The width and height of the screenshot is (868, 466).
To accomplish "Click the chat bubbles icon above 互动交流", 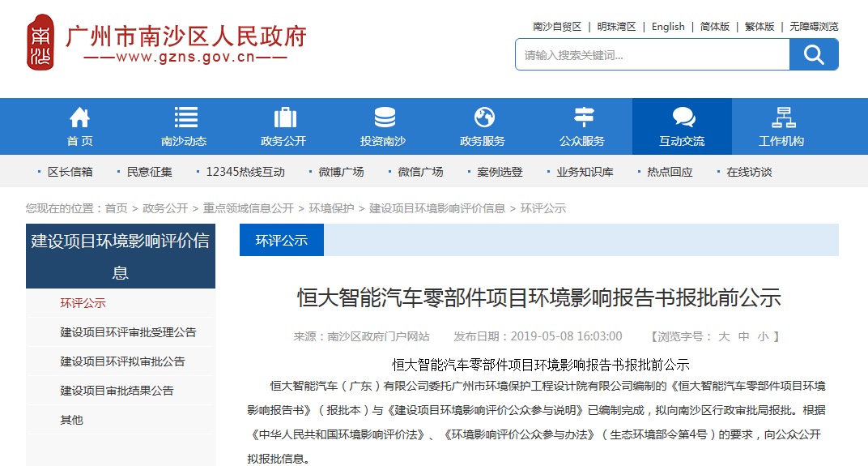I will click(683, 117).
